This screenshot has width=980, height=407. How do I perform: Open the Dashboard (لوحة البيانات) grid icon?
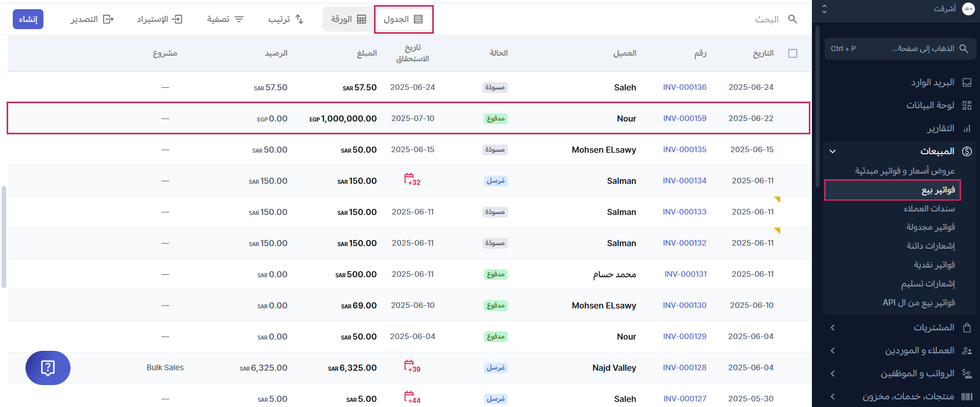[967, 106]
